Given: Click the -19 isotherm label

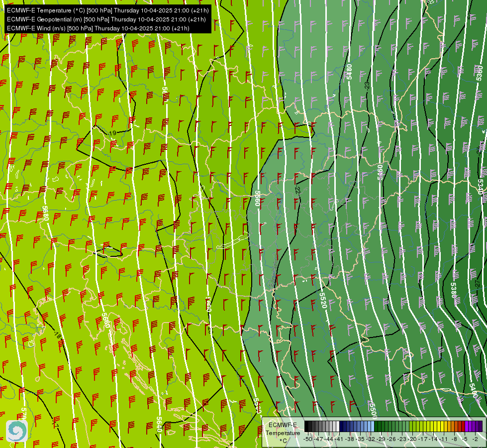Looking at the screenshot, I should pyautogui.click(x=111, y=133).
